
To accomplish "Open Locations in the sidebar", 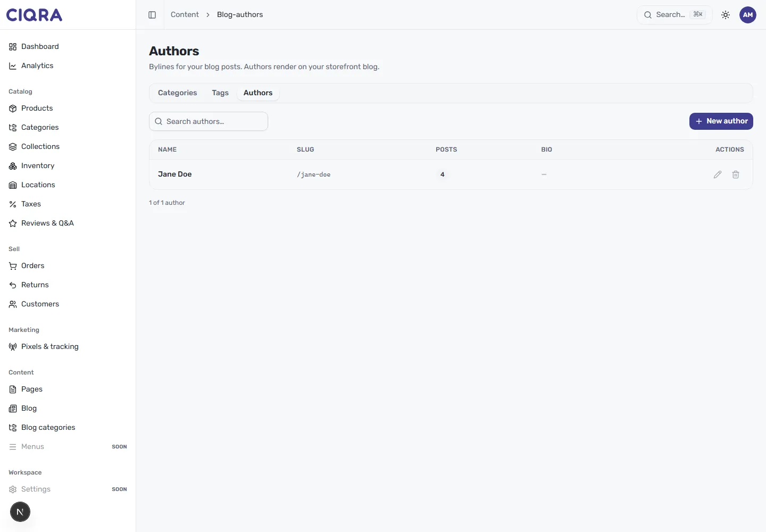I will (68, 185).
